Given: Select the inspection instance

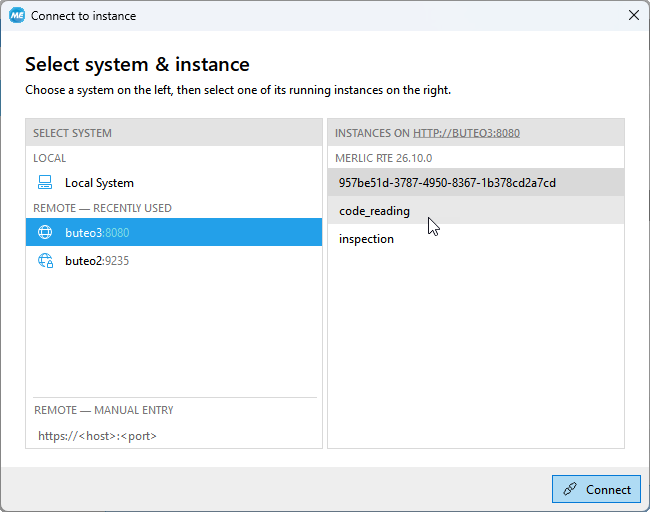Looking at the screenshot, I should pyautogui.click(x=476, y=239).
